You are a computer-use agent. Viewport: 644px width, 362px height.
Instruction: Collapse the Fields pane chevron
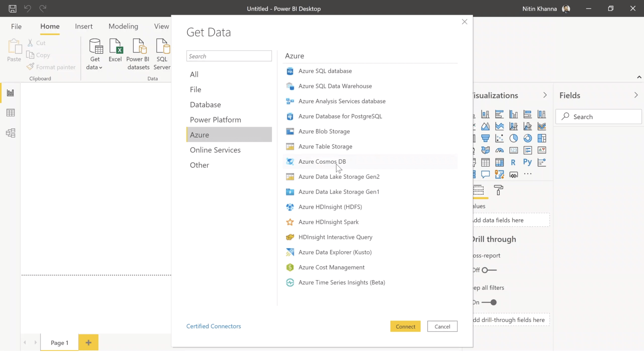(636, 95)
